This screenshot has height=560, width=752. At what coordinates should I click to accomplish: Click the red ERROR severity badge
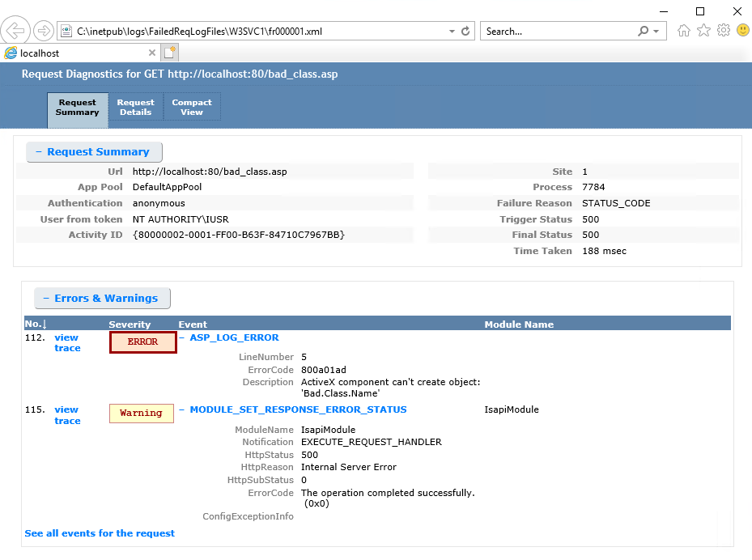[x=143, y=342]
